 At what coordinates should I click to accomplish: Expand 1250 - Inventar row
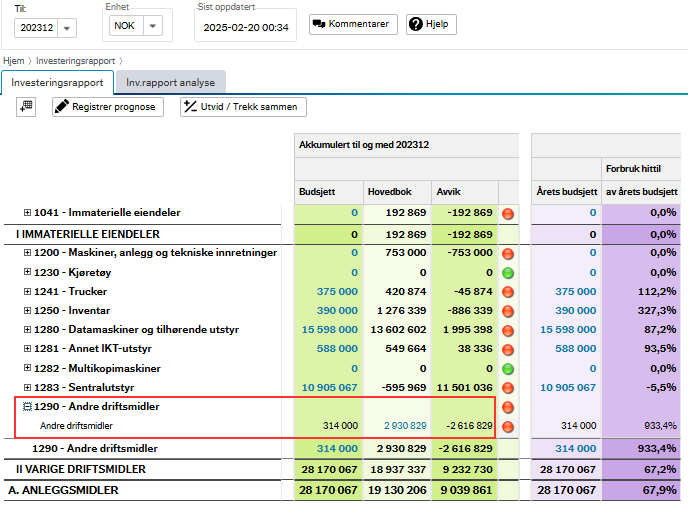[x=27, y=311]
